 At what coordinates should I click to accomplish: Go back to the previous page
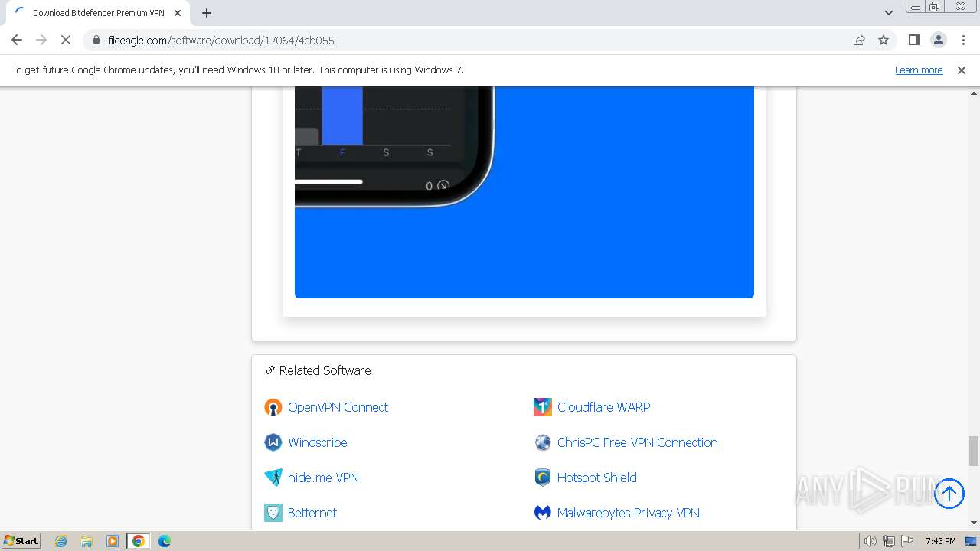pyautogui.click(x=17, y=40)
